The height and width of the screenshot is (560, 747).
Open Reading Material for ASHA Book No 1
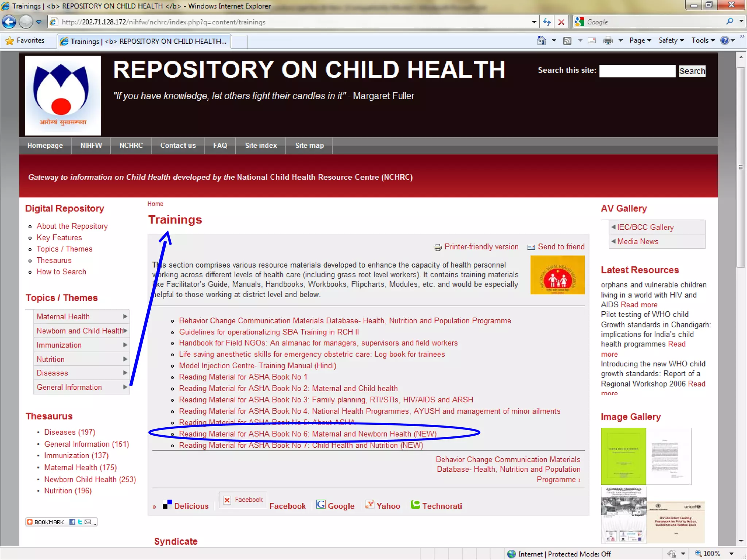(x=243, y=377)
